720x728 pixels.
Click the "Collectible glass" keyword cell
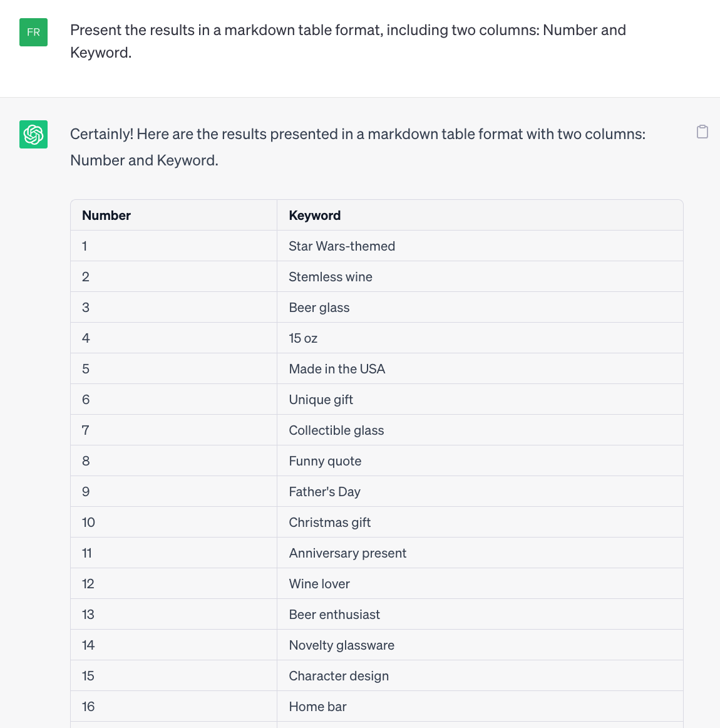click(x=336, y=430)
